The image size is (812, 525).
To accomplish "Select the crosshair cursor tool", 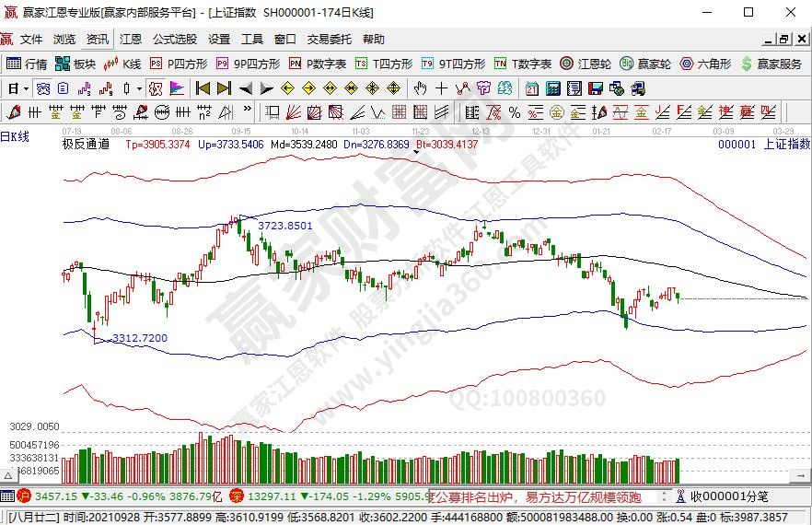I will pyautogui.click(x=442, y=88).
